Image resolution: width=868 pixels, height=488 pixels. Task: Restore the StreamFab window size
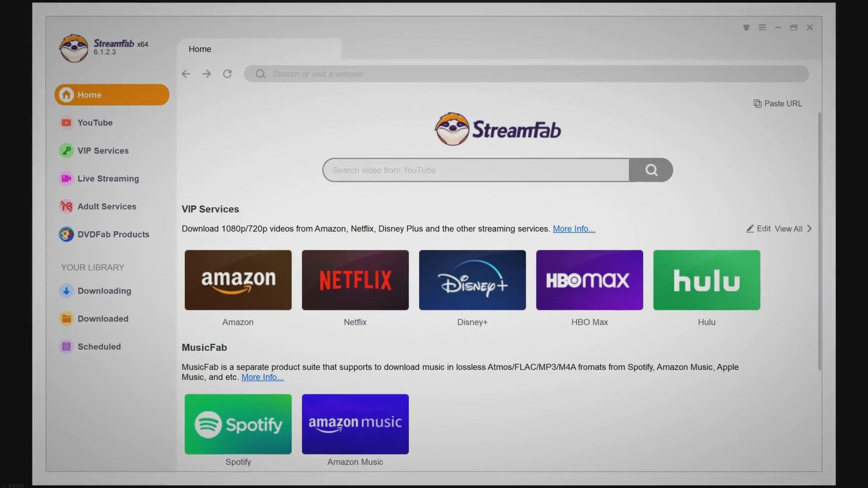(x=794, y=28)
